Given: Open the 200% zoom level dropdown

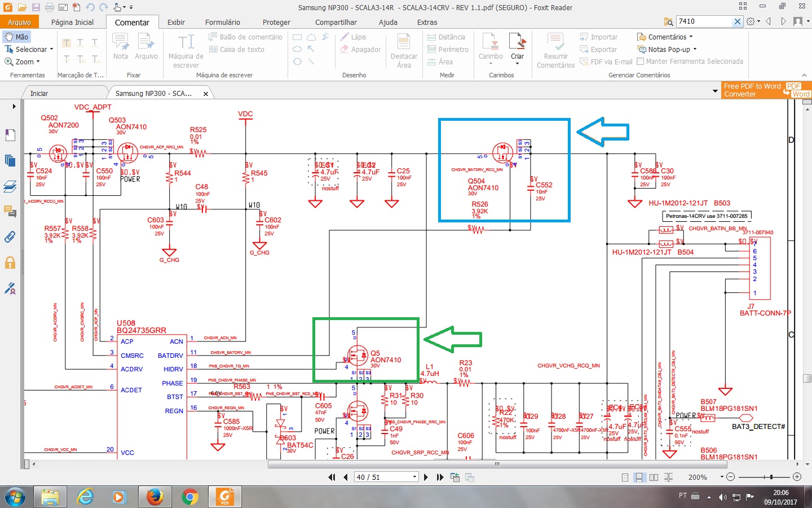Looking at the screenshot, I should coord(722,477).
